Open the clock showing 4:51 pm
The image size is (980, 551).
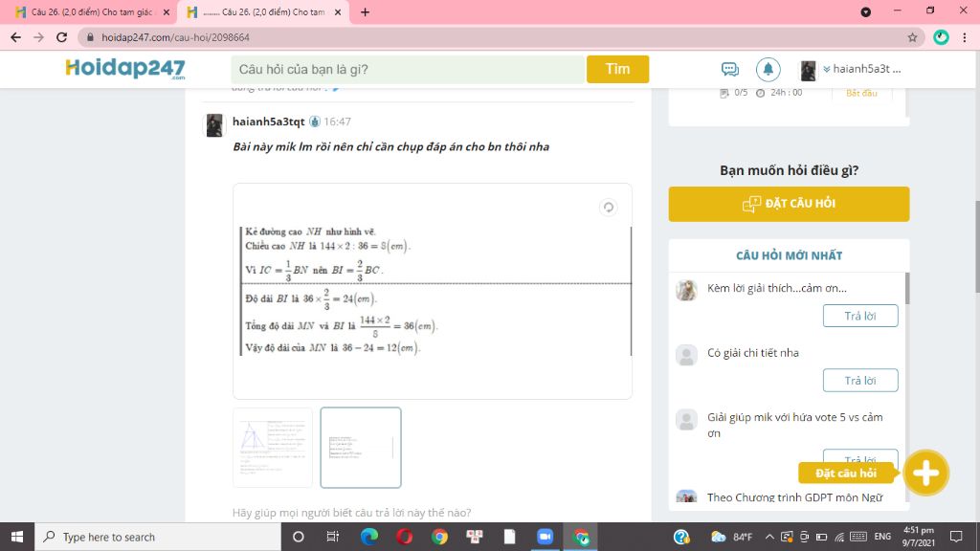point(919,537)
